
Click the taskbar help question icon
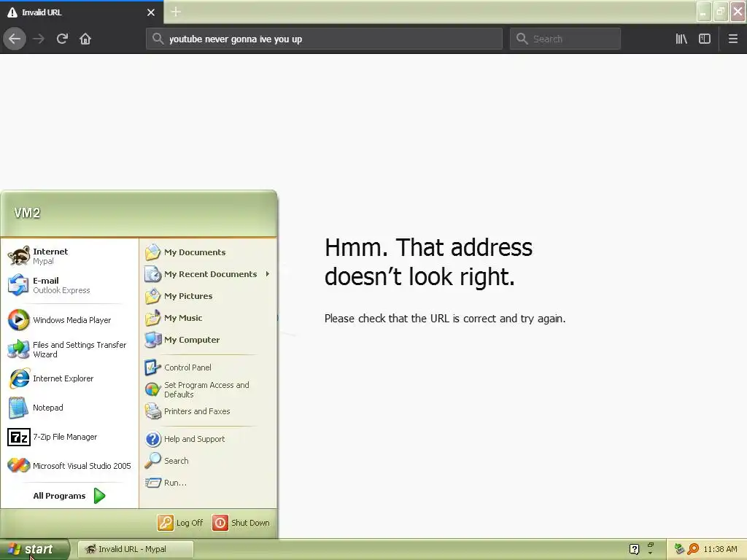(x=634, y=549)
